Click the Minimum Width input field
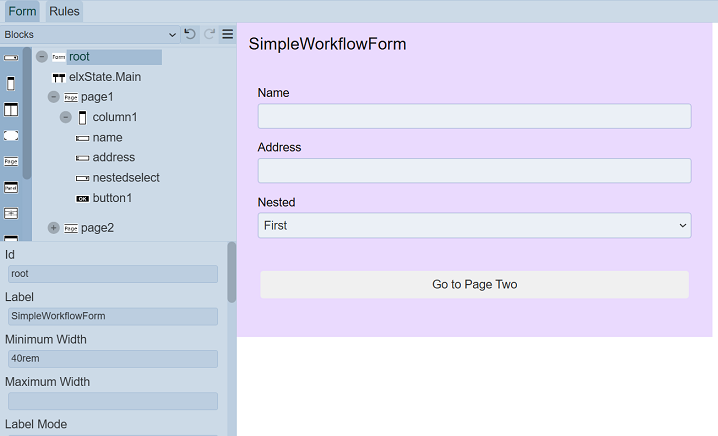 pos(112,359)
